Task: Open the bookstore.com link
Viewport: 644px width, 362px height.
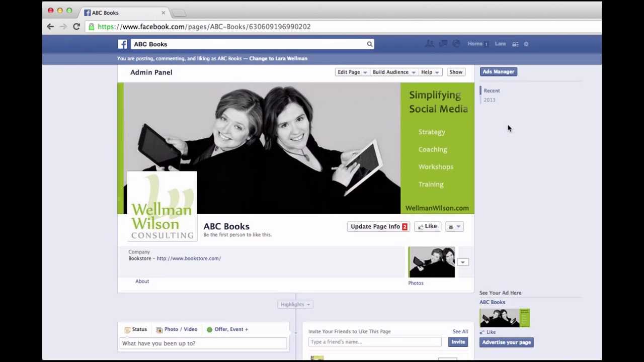Action: (x=189, y=258)
